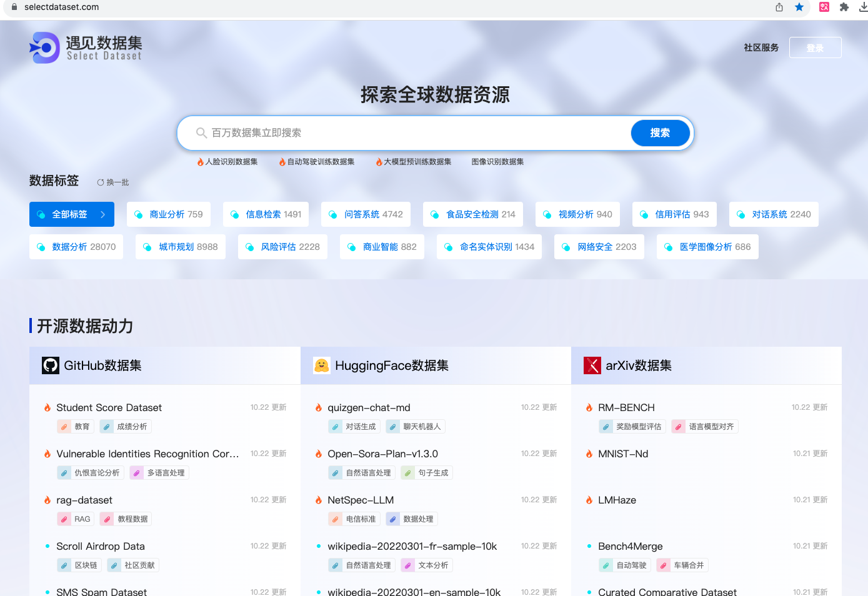The image size is (868, 596).
Task: Click the clip icon on 自动驾驶 tag
Action: (606, 565)
